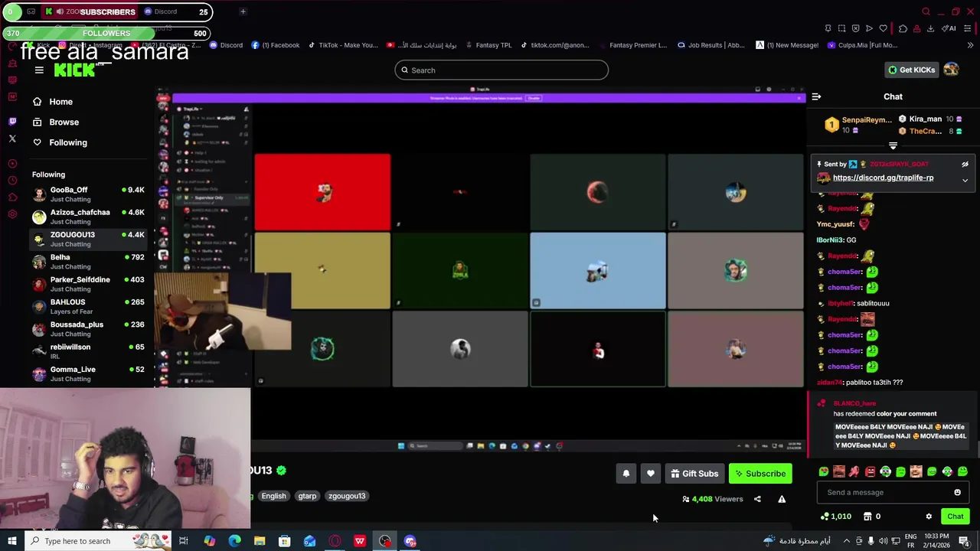This screenshot has height=551, width=980.
Task: Open the discord.gg/traplife-rp link
Action: (883, 178)
